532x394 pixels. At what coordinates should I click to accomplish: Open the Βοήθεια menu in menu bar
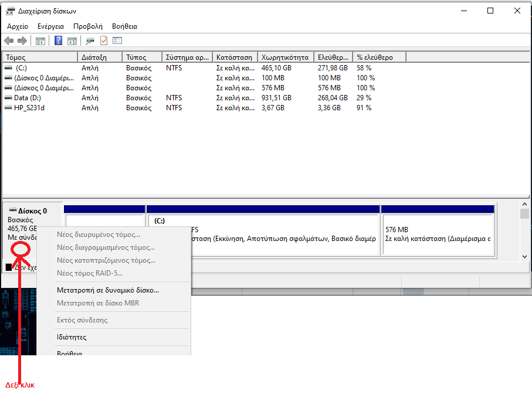(124, 26)
